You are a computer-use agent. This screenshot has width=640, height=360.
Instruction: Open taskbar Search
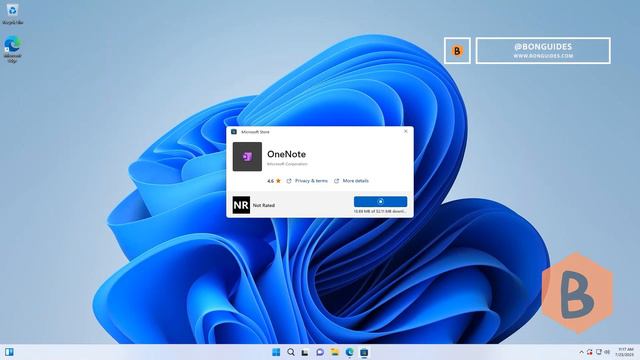click(x=291, y=352)
